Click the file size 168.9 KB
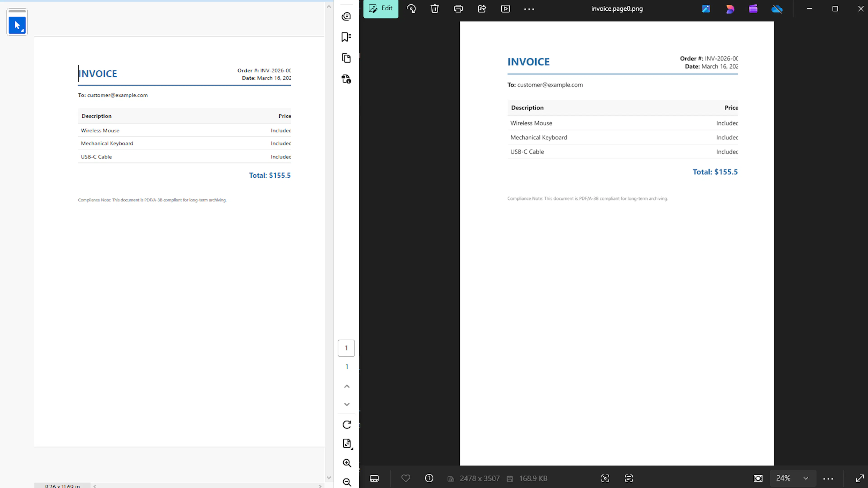 tap(533, 478)
